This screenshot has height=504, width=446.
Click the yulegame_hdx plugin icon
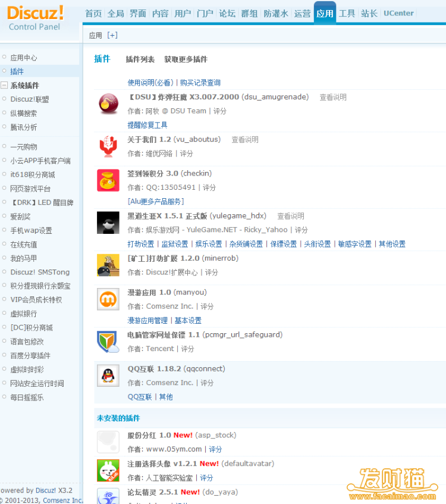pos(108,223)
